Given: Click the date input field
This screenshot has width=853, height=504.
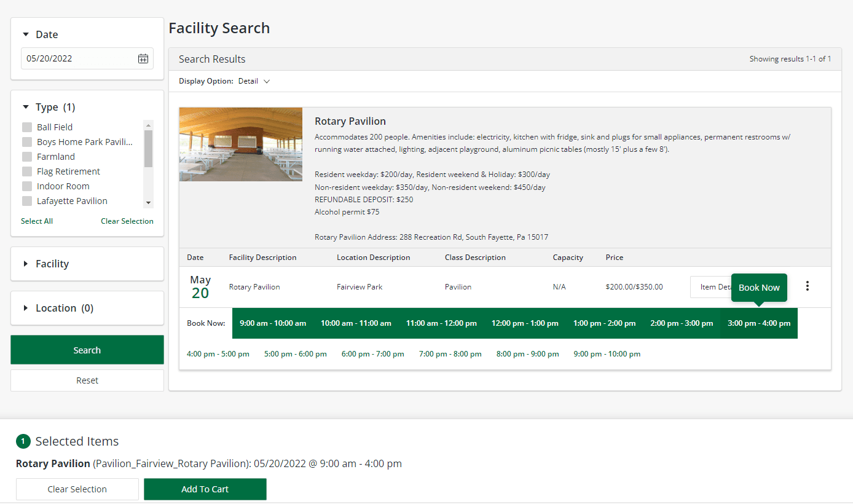Looking at the screenshot, I should point(78,59).
